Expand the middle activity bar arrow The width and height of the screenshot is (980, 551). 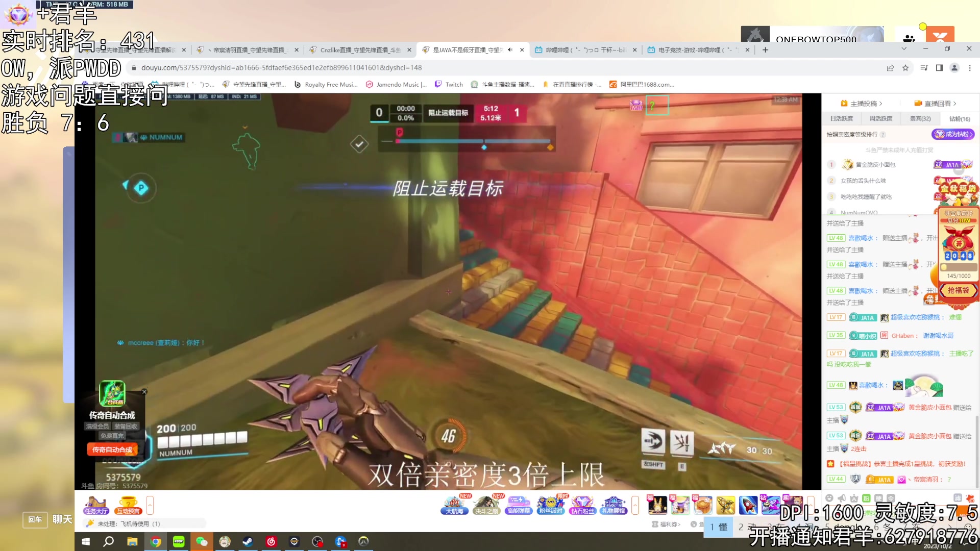click(x=635, y=505)
